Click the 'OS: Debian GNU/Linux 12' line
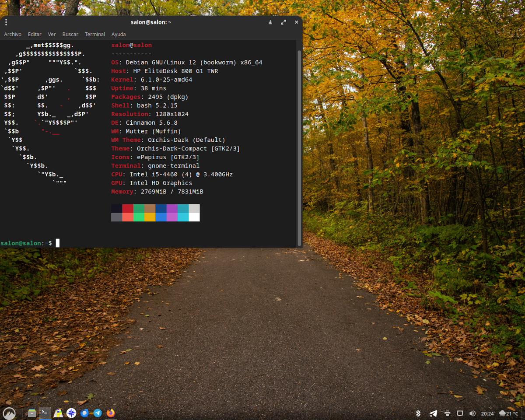The height and width of the screenshot is (420, 525). (187, 62)
